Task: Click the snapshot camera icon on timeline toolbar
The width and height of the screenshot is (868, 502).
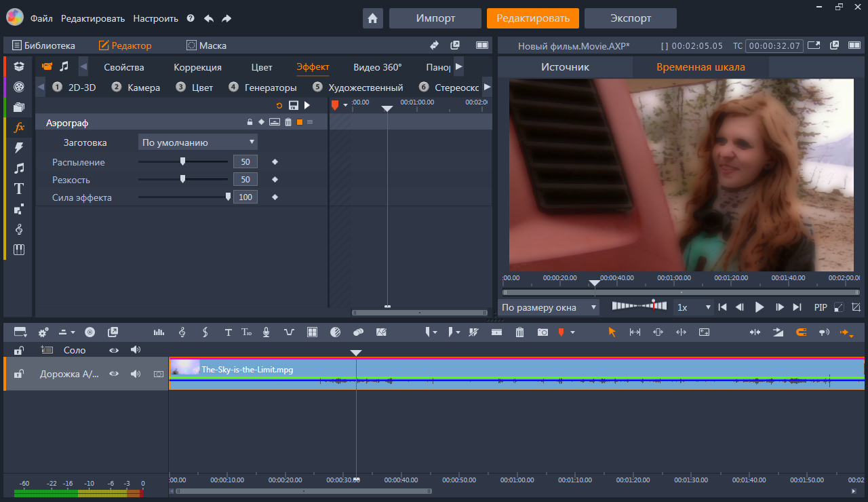Action: click(542, 332)
